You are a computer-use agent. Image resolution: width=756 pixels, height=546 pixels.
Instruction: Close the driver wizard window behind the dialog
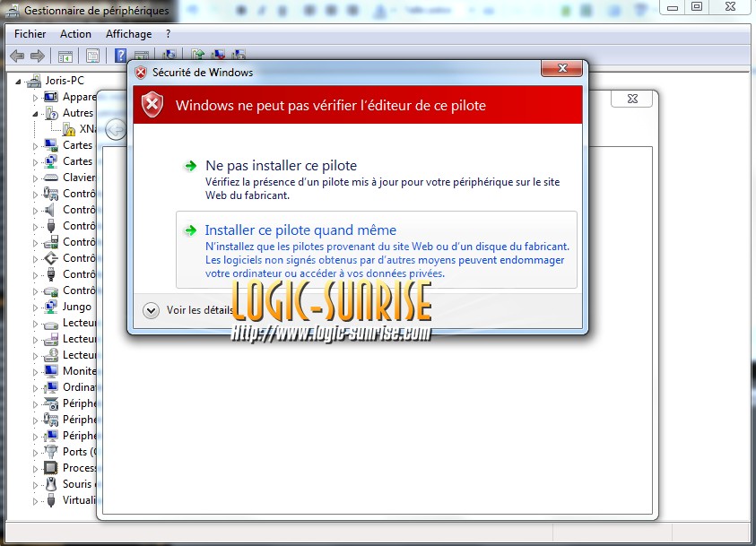point(632,99)
